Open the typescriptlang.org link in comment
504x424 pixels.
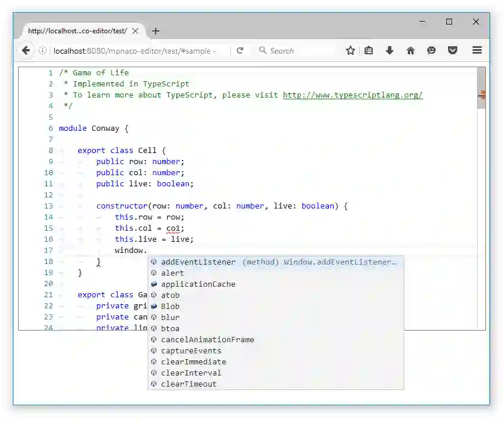352,95
